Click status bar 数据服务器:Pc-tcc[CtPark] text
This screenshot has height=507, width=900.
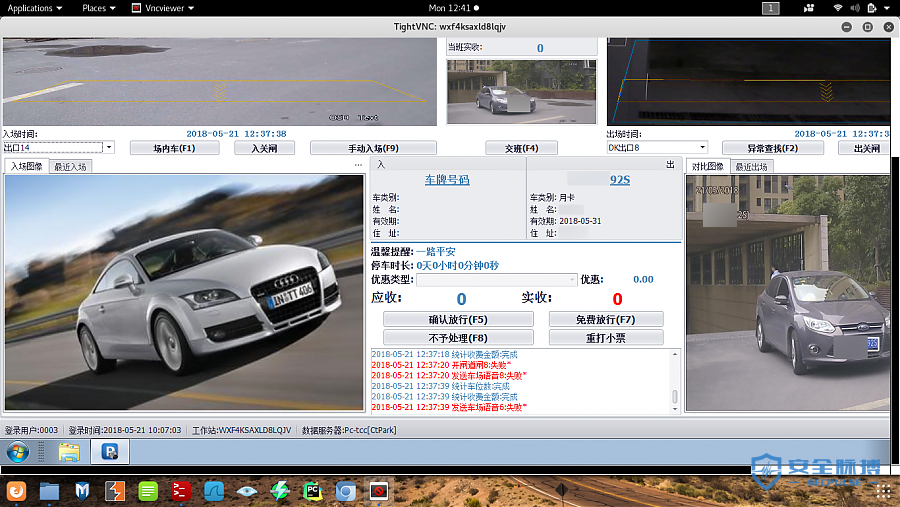click(349, 430)
